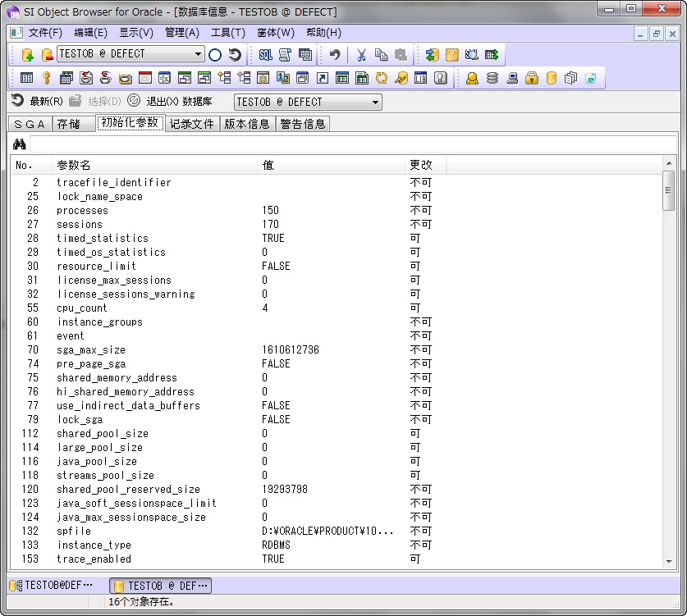Switch to the SGA tab
The width and height of the screenshot is (687, 616).
(x=30, y=124)
